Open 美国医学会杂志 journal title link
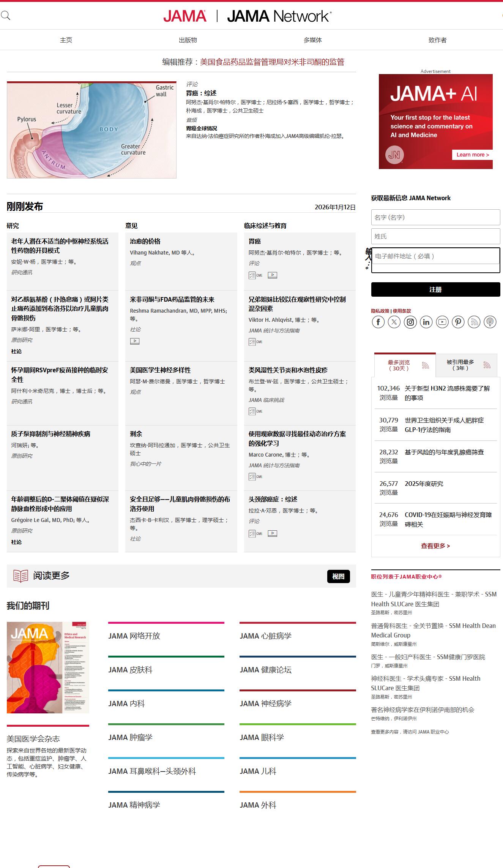The width and height of the screenshot is (503, 868). click(33, 738)
